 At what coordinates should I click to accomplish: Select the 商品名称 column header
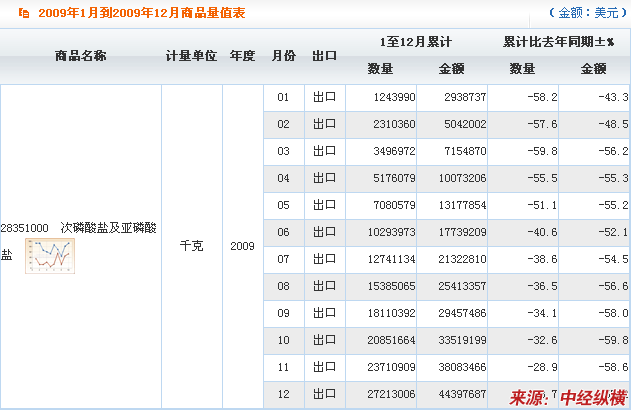click(x=81, y=56)
